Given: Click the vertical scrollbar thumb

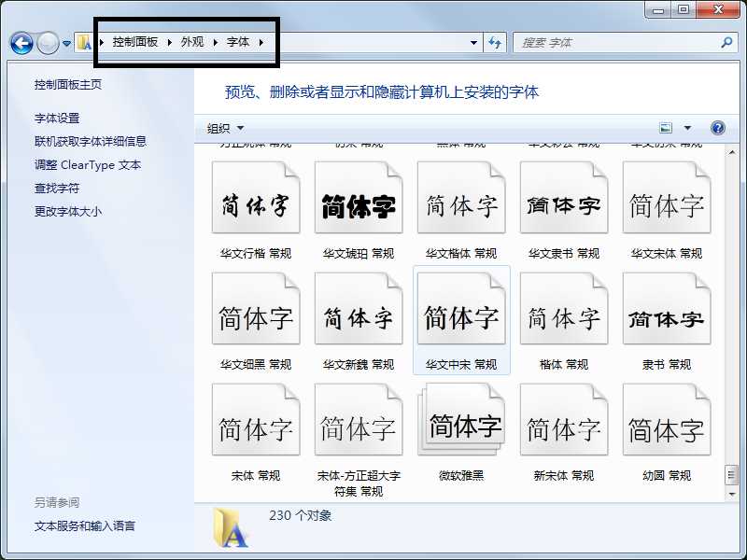Looking at the screenshot, I should [732, 475].
